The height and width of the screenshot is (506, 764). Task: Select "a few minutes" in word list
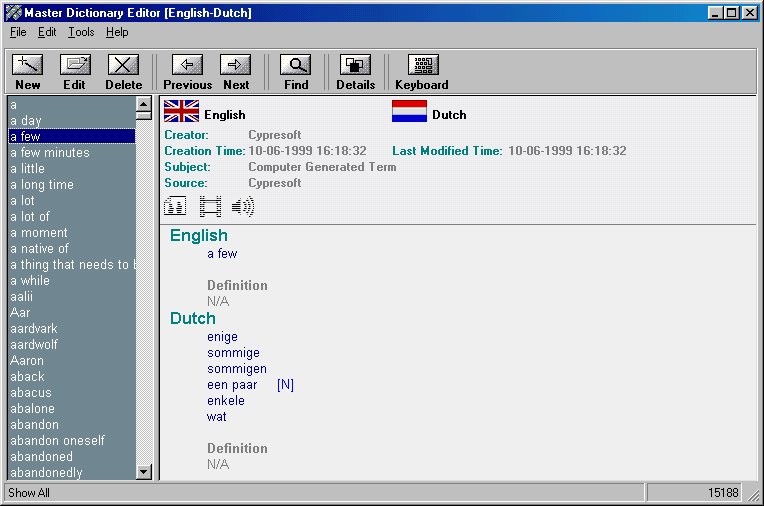click(x=50, y=153)
